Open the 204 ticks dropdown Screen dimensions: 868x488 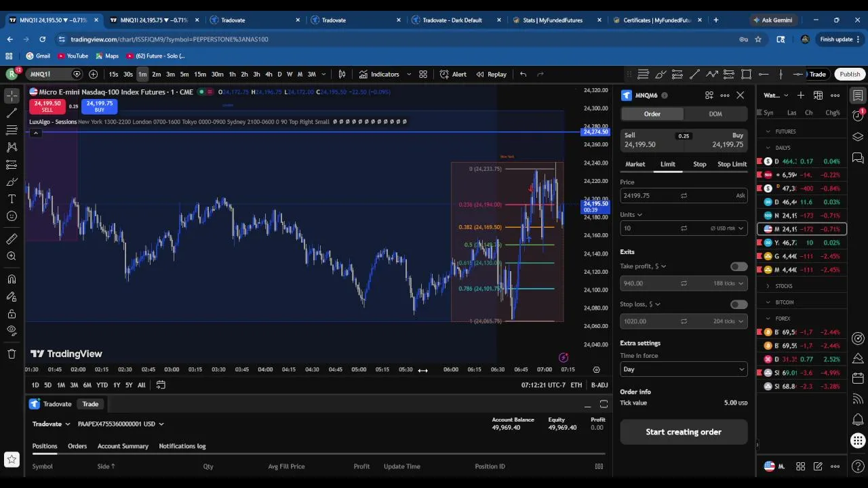tap(729, 321)
